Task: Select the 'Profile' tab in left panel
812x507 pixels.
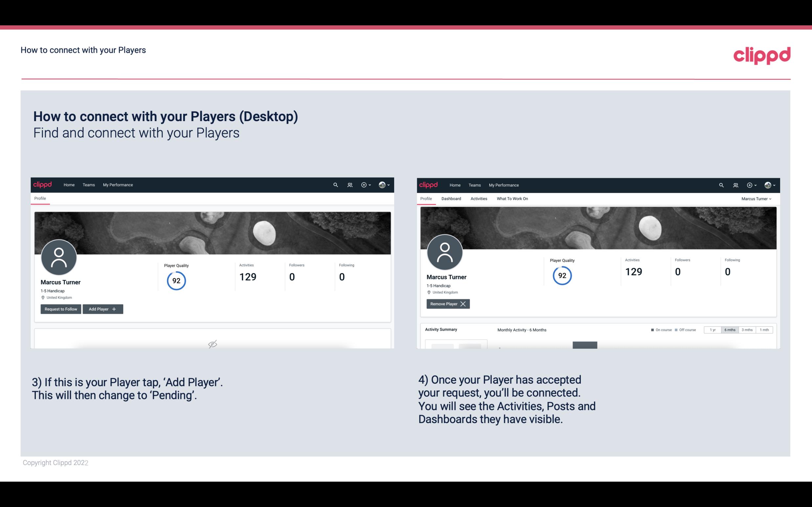Action: click(x=40, y=198)
